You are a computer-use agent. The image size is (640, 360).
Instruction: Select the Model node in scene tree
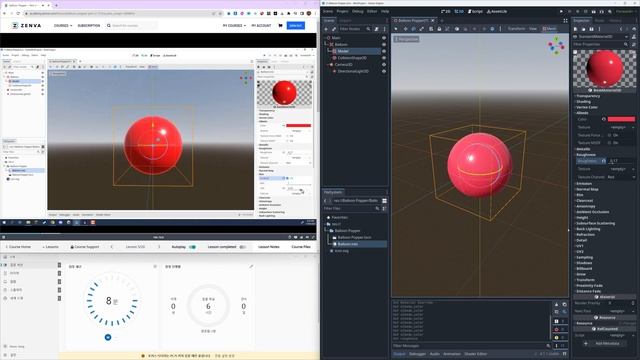click(343, 51)
